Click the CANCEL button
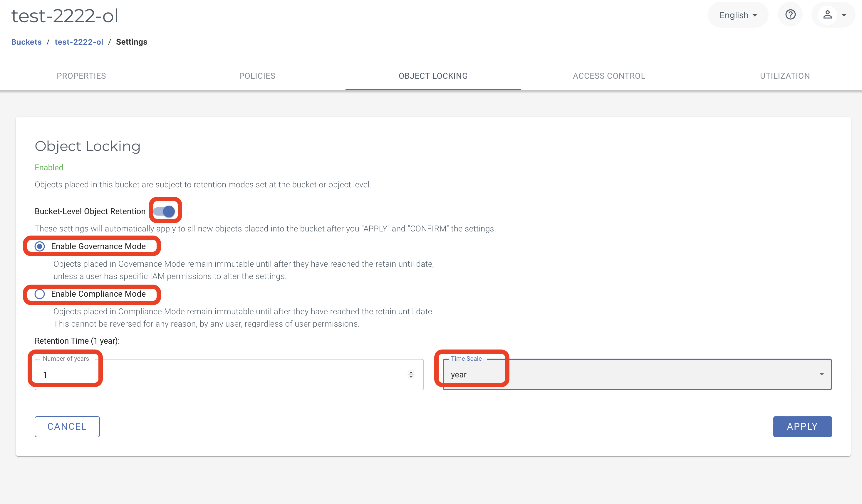Viewport: 862px width, 504px height. click(67, 426)
